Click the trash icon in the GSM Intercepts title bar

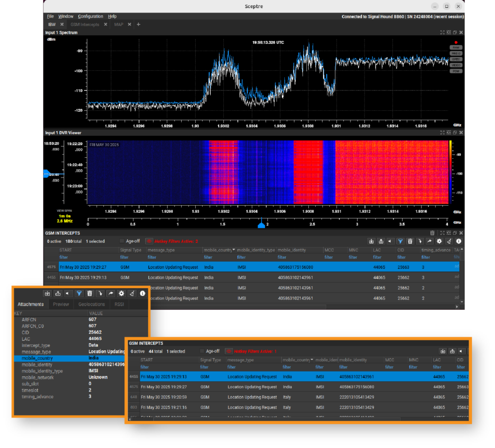pyautogui.click(x=432, y=233)
